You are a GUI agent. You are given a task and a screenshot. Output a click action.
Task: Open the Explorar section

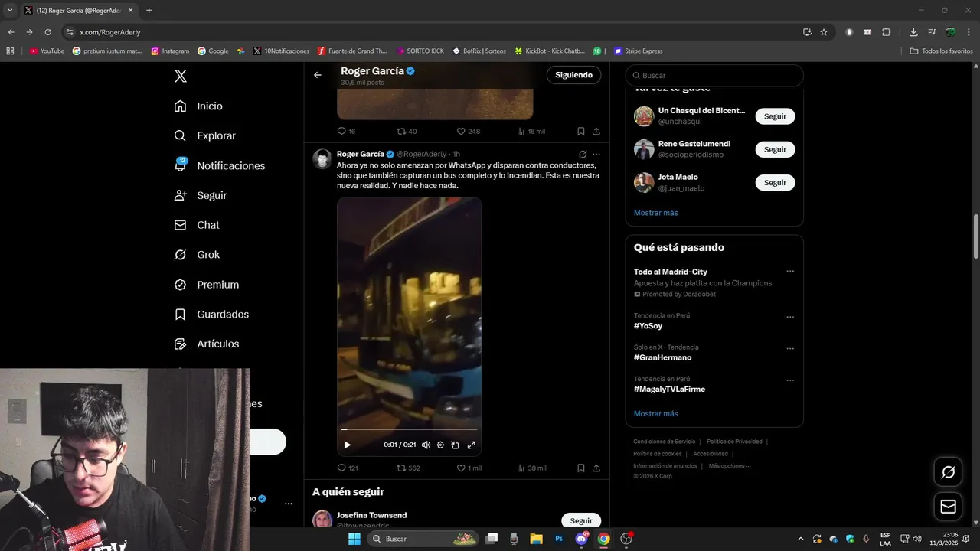pos(205,135)
